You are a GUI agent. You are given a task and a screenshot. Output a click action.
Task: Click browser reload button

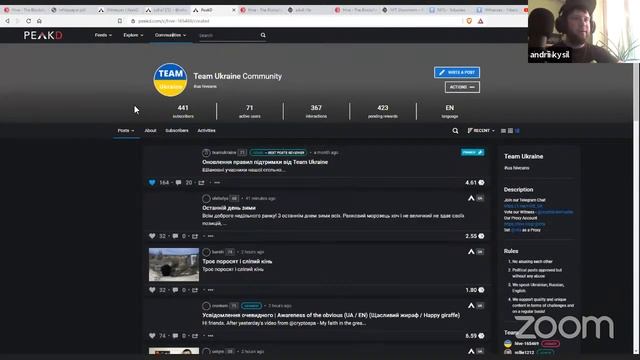[x=28, y=21]
